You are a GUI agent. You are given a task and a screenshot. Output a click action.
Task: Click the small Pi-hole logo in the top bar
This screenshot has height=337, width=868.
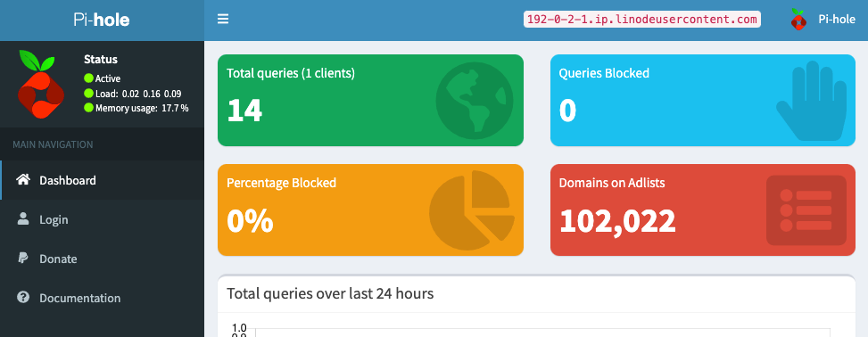point(798,20)
